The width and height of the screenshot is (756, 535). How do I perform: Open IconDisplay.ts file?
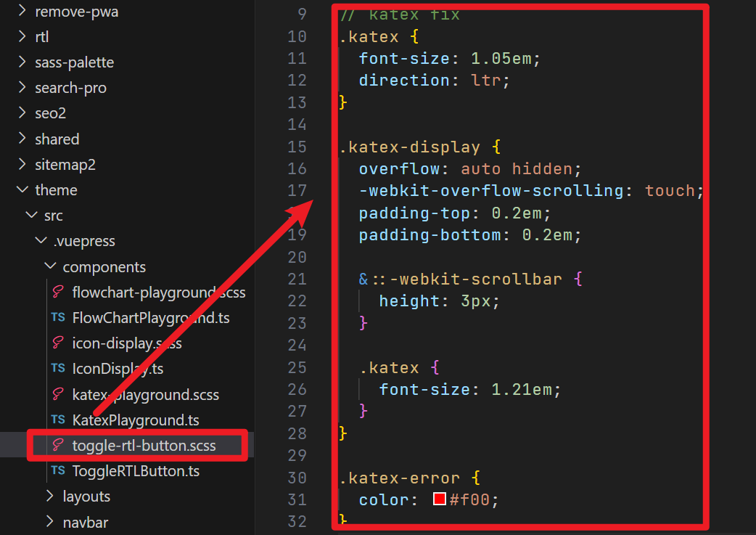(118, 369)
